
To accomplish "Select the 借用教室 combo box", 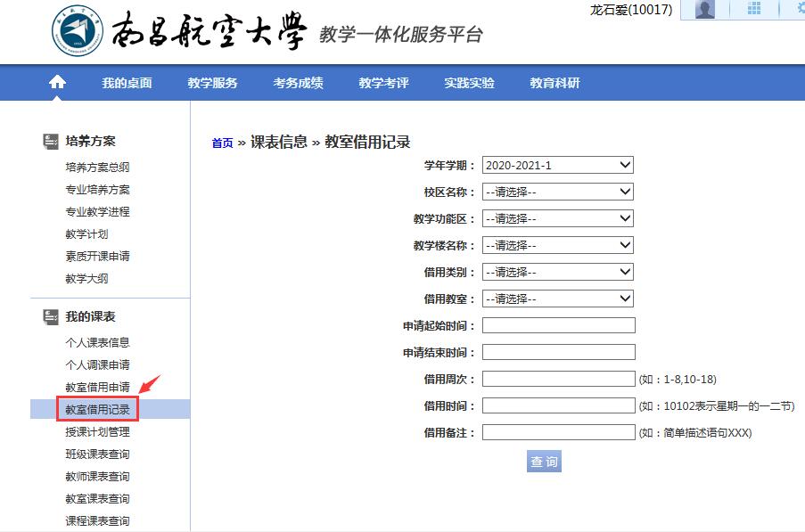I will pos(558,299).
